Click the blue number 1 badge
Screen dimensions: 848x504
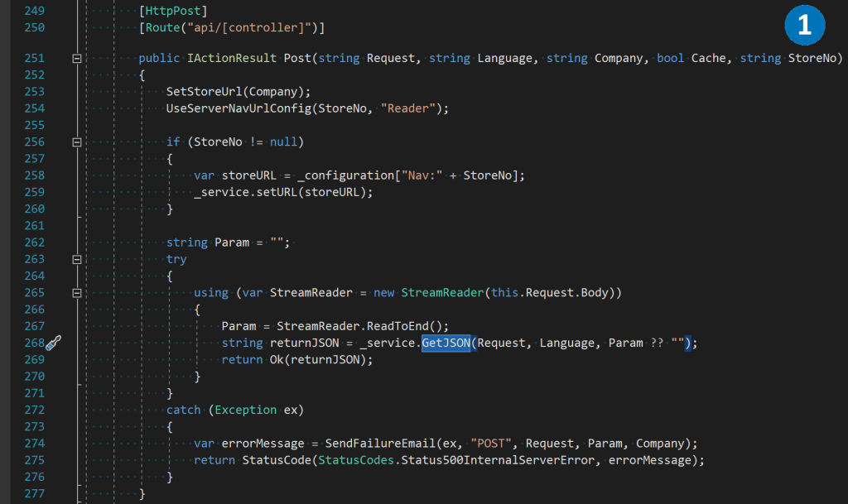[x=803, y=26]
